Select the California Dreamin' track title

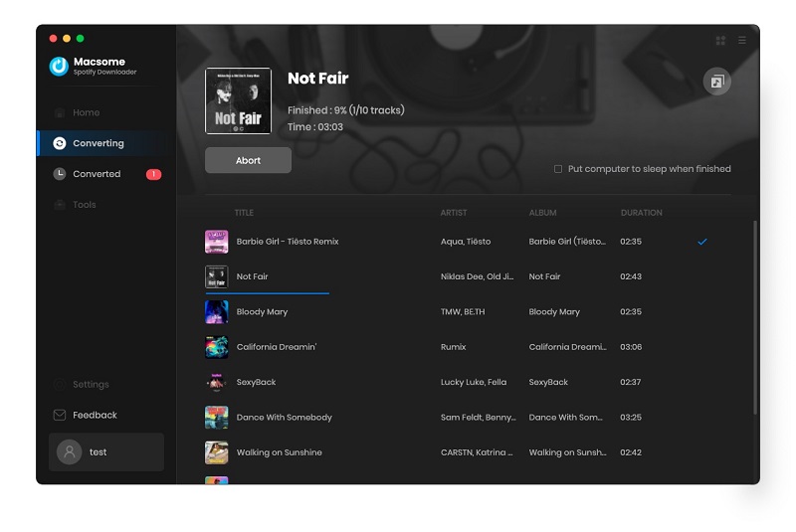coord(277,347)
